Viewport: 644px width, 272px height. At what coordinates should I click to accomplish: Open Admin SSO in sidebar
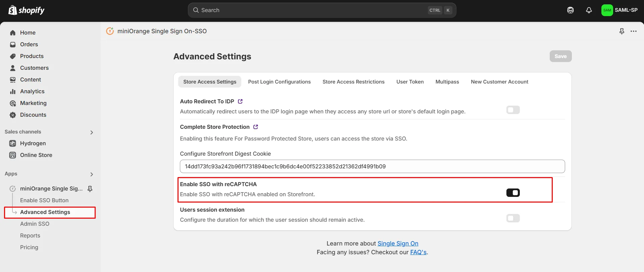35,224
